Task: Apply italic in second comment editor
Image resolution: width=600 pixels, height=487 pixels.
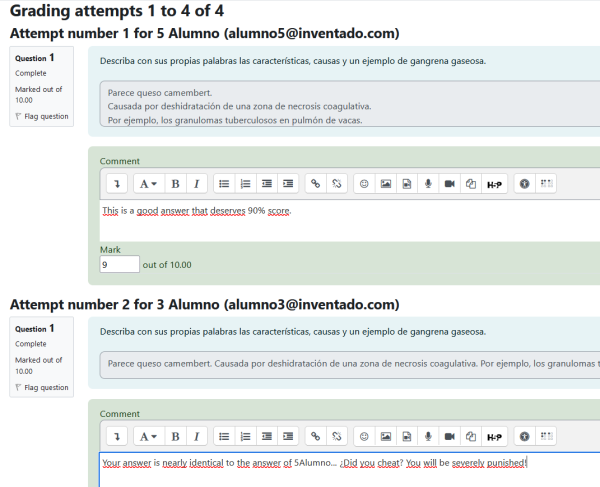Action: 197,437
